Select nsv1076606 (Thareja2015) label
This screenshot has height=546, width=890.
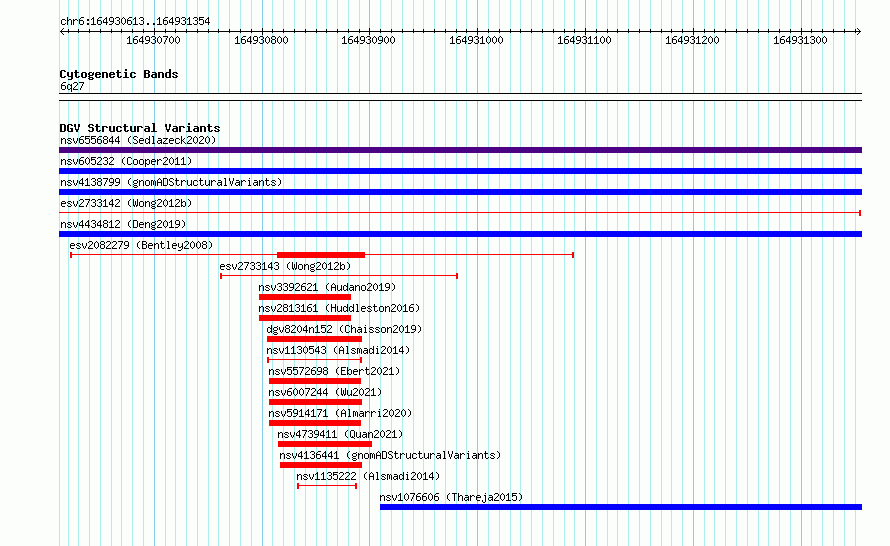(x=451, y=497)
